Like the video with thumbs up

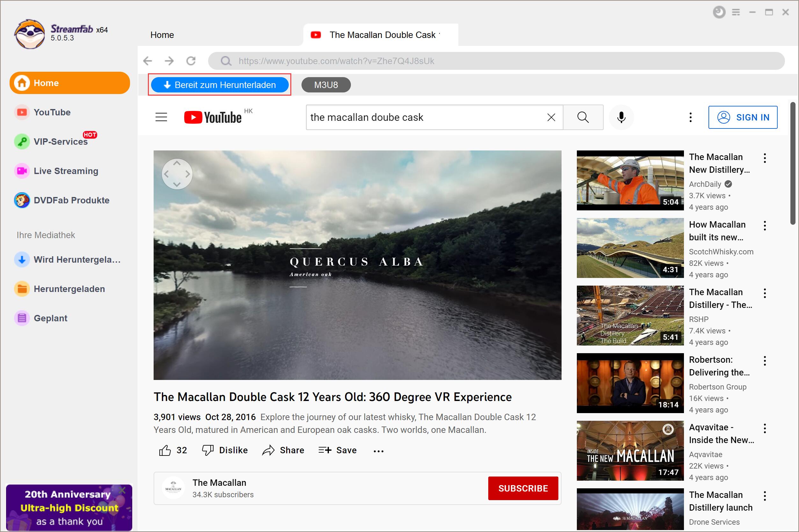coord(173,450)
